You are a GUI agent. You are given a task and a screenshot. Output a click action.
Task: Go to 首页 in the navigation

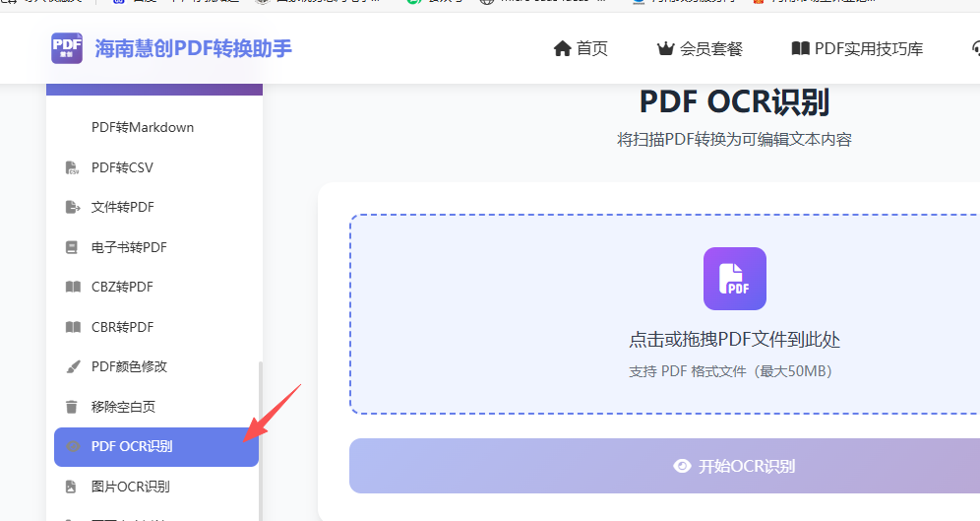coord(592,49)
